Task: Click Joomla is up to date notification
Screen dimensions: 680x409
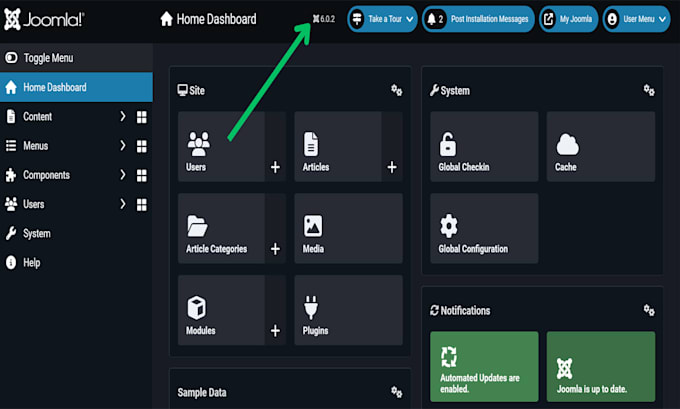Action: click(x=601, y=366)
